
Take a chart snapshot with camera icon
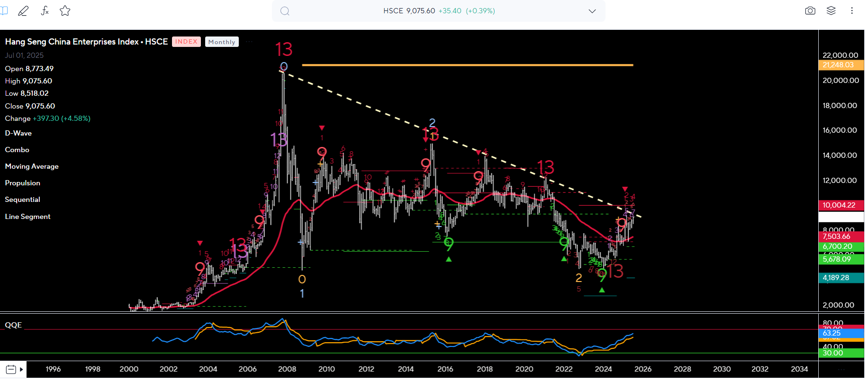(810, 11)
